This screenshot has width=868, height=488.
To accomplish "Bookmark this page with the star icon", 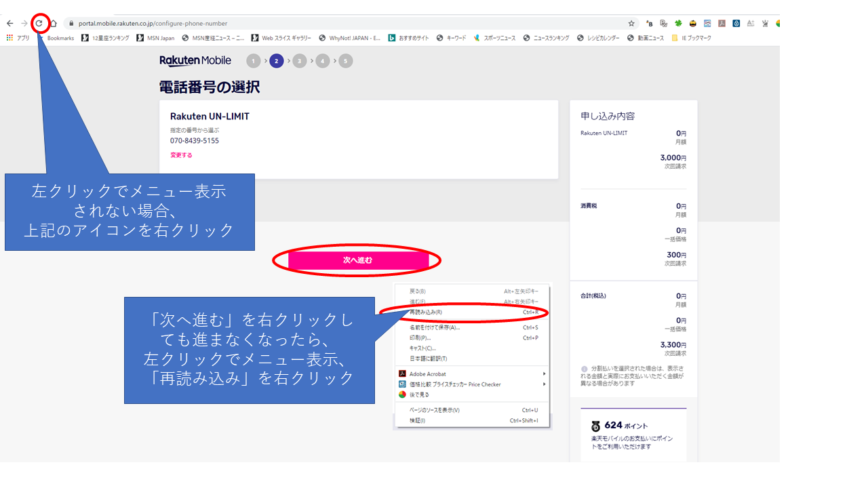I will [x=631, y=23].
